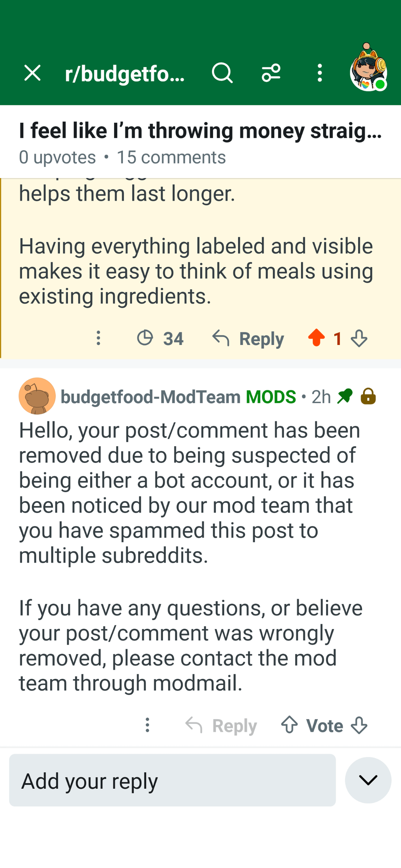Tap the green pinned comment icon
Screen dimensions: 401x868
(x=345, y=396)
